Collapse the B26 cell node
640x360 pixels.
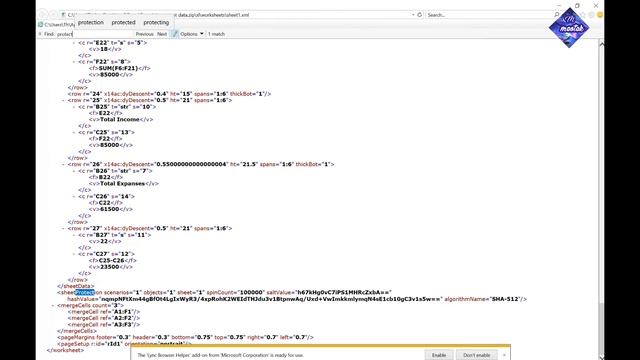74,171
